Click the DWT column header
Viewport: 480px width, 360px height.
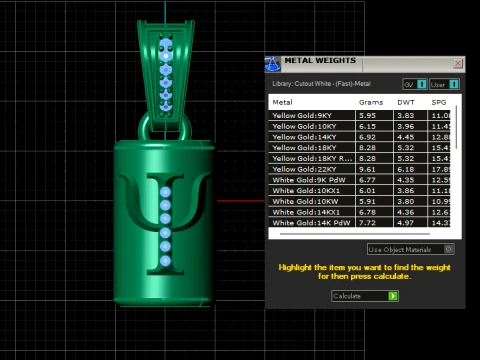point(406,102)
